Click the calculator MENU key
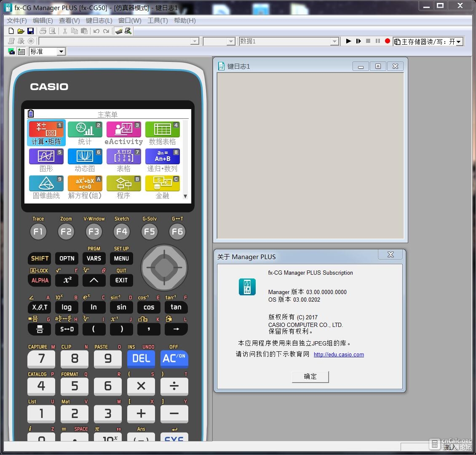 [121, 258]
